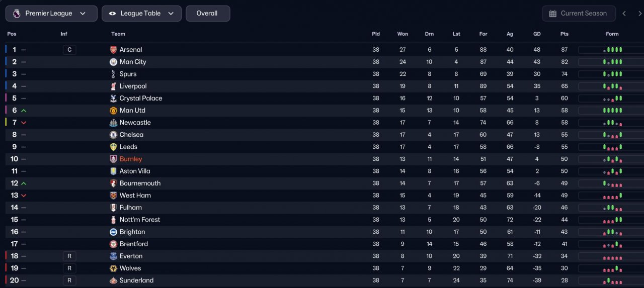644x288 pixels.
Task: Click the Burnley club badge icon
Action: 113,159
